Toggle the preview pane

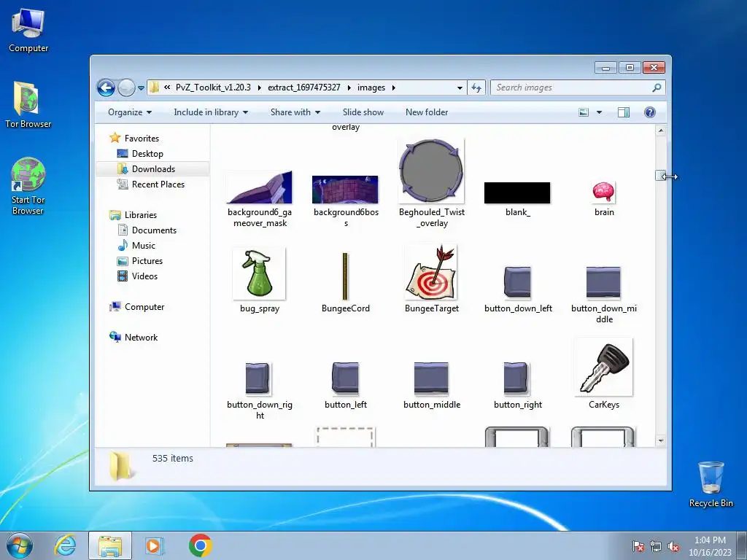coord(624,112)
